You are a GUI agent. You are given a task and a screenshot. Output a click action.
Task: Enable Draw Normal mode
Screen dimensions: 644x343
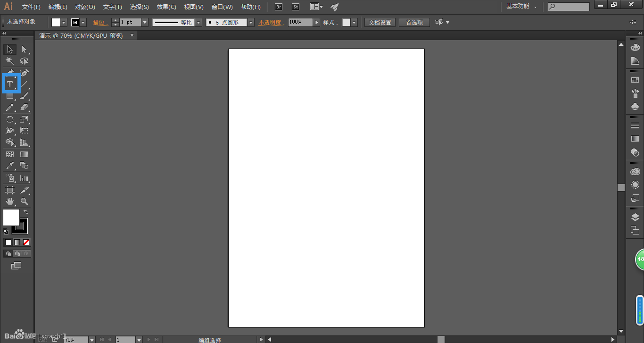8,254
